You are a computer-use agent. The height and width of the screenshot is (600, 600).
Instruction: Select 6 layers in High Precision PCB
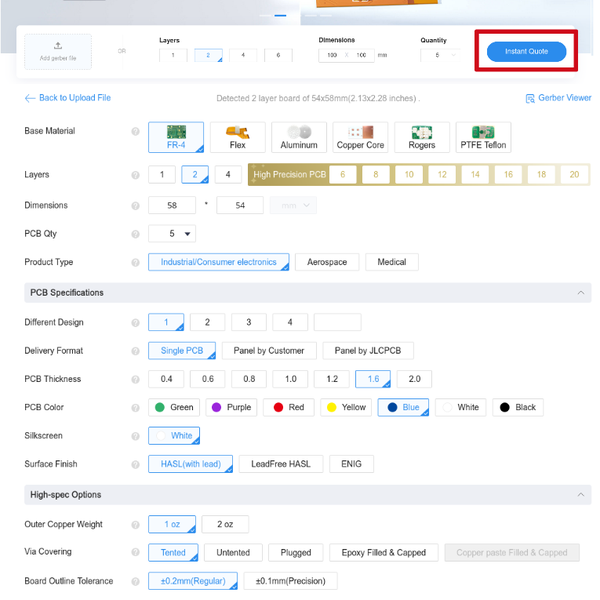coord(343,175)
